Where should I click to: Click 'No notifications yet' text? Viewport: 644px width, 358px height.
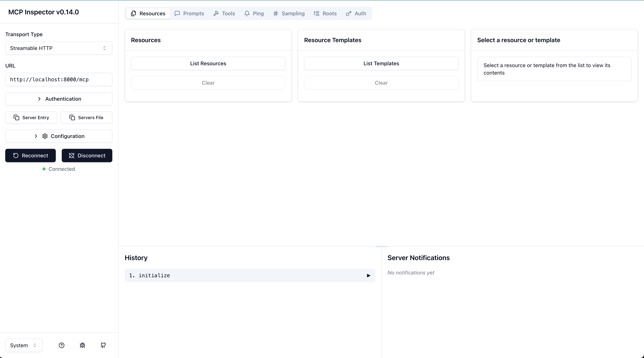click(x=411, y=273)
